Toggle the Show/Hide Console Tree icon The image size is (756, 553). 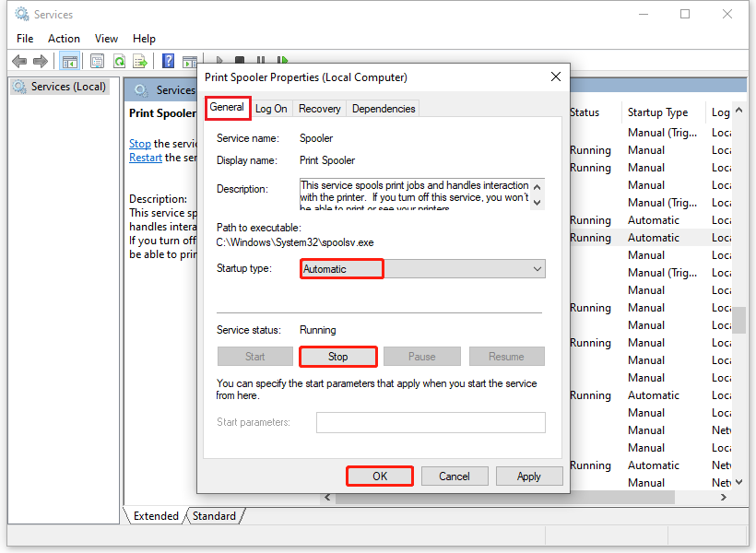69,61
